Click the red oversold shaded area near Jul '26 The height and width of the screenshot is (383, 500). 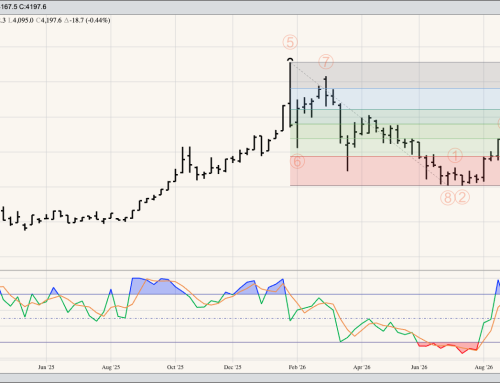tap(448, 347)
